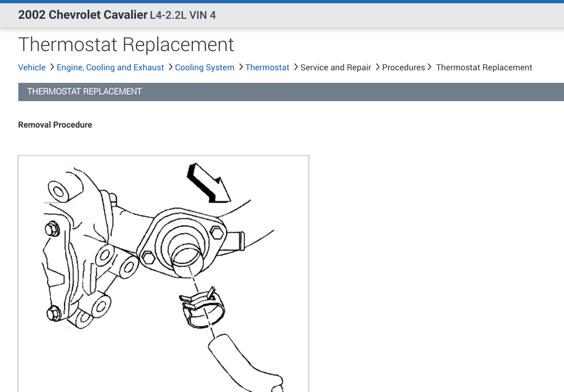Image resolution: width=564 pixels, height=392 pixels.
Task: Click the THERMOSTAT REPLACEMENT section header bar
Action: click(291, 92)
